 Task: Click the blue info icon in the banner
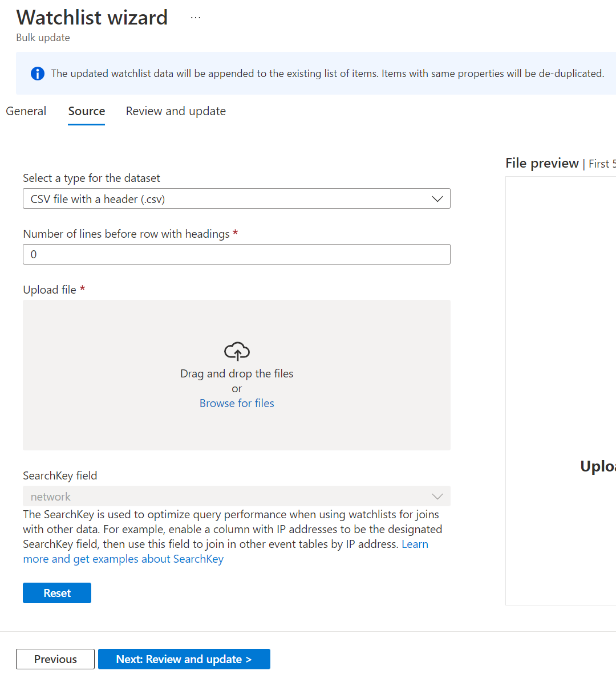click(x=37, y=74)
